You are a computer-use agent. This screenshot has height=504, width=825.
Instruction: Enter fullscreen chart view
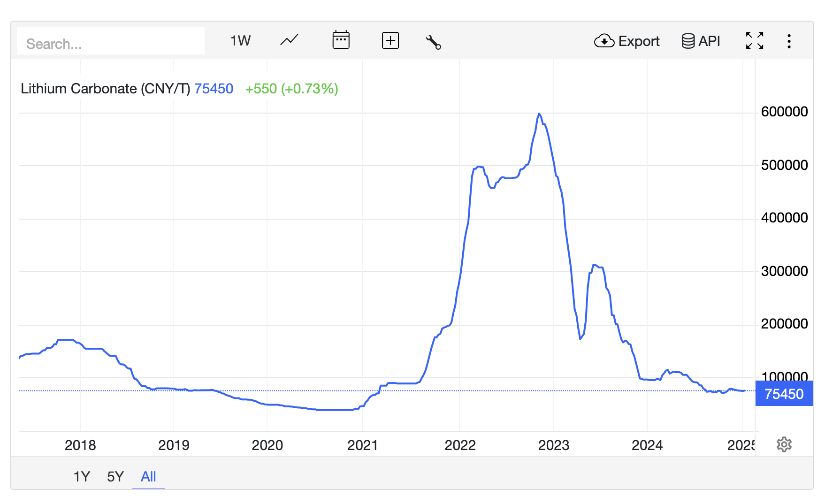(x=755, y=41)
